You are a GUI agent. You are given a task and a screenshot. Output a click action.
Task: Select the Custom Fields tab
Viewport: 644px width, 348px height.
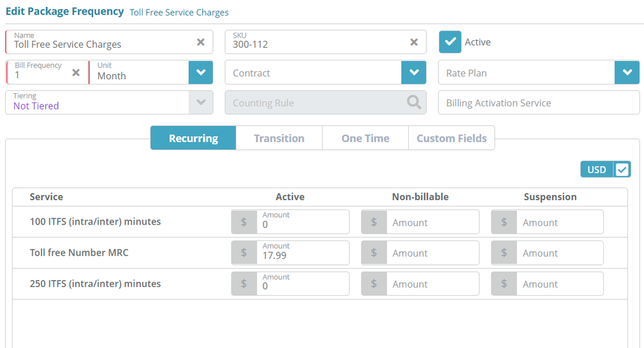(452, 138)
